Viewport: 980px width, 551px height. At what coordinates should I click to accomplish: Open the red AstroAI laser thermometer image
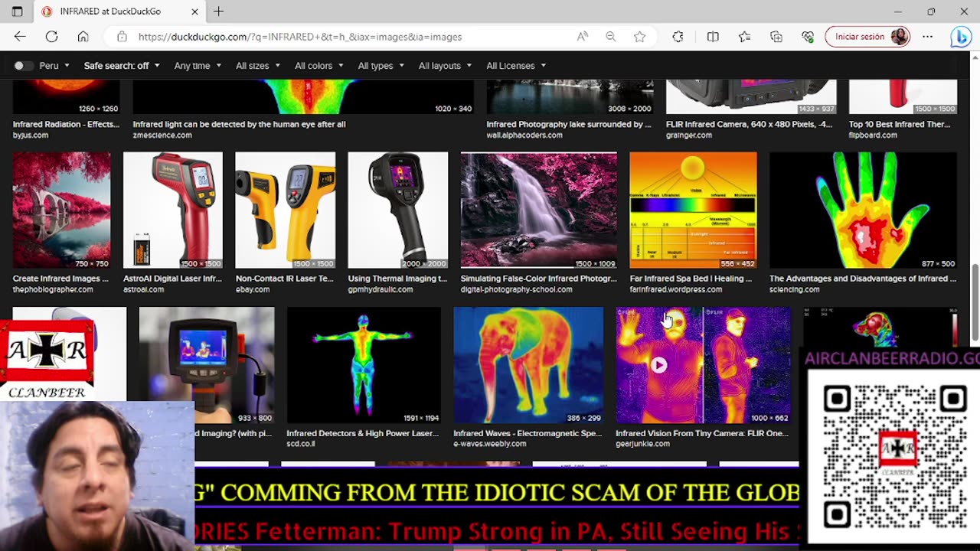pos(173,210)
